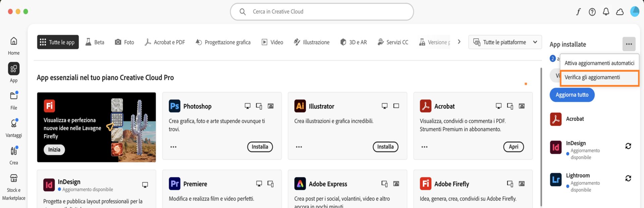Click the Illustrator card iPad platform icon
The width and height of the screenshot is (644, 208).
tap(396, 106)
